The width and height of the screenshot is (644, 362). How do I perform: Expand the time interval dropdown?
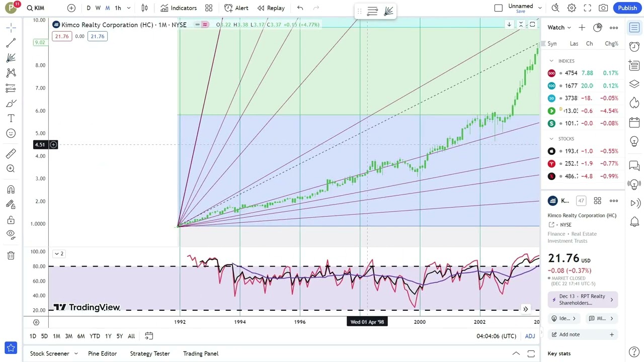129,8
